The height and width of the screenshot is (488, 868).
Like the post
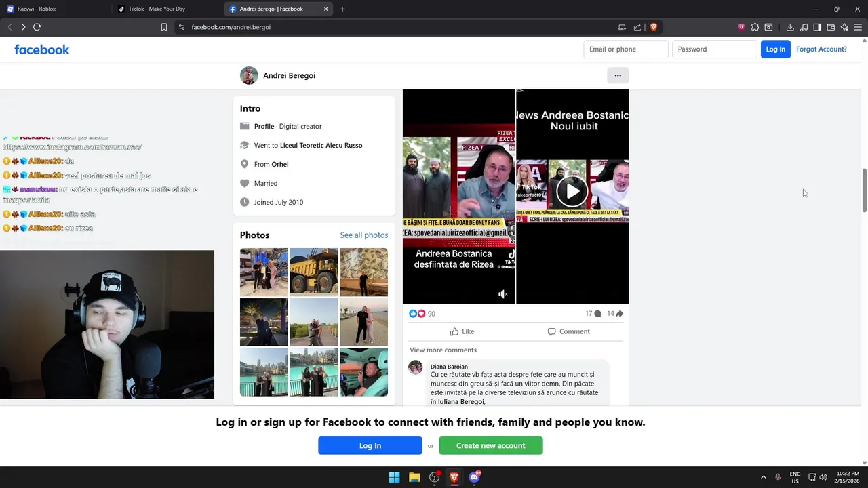click(x=462, y=331)
